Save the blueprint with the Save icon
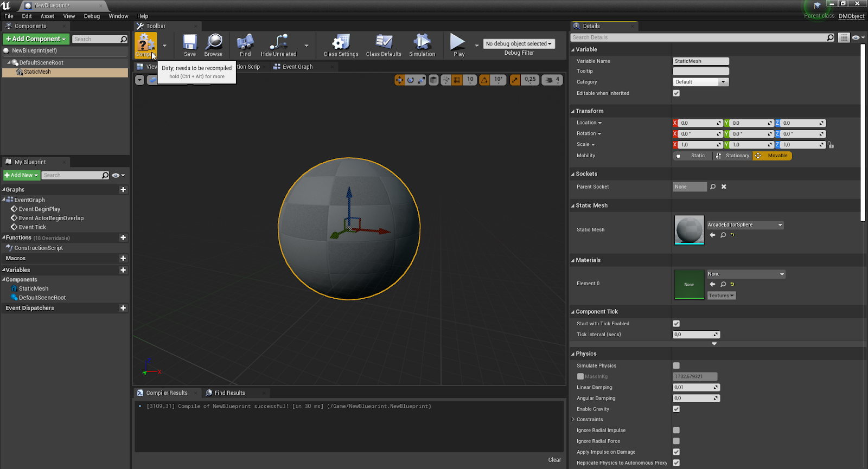The image size is (868, 469). coord(190,46)
